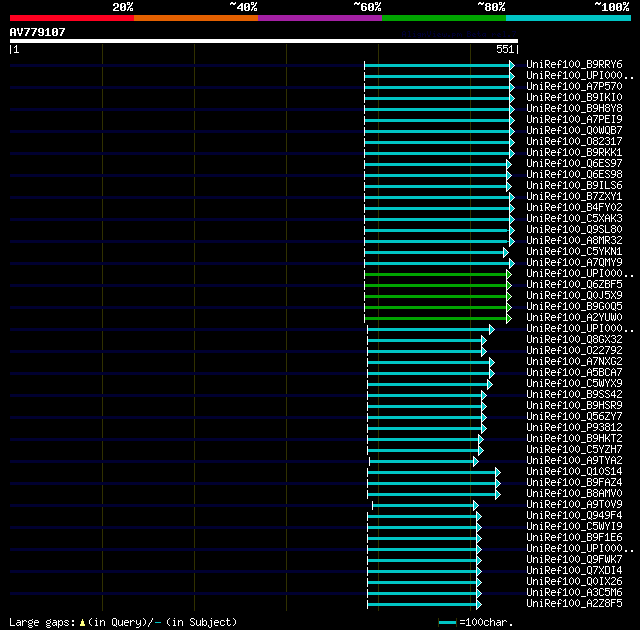Click the red 20% identity color segment

click(x=72, y=18)
